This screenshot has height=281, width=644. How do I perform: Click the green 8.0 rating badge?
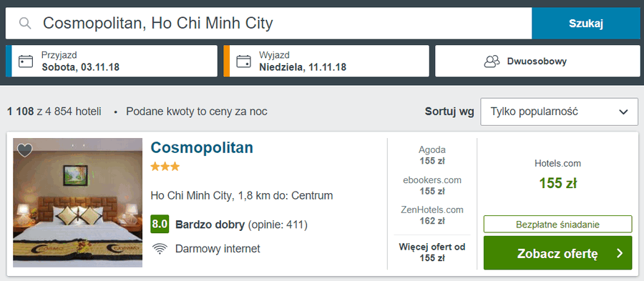160,224
